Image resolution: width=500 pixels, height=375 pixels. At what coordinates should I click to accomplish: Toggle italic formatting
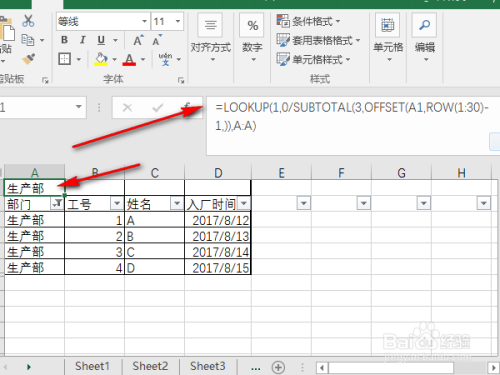tap(83, 40)
